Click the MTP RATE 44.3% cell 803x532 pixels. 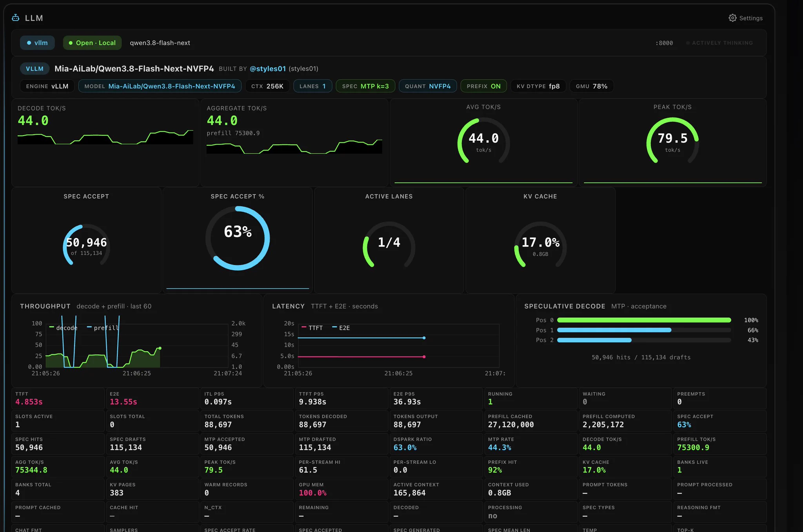point(530,444)
